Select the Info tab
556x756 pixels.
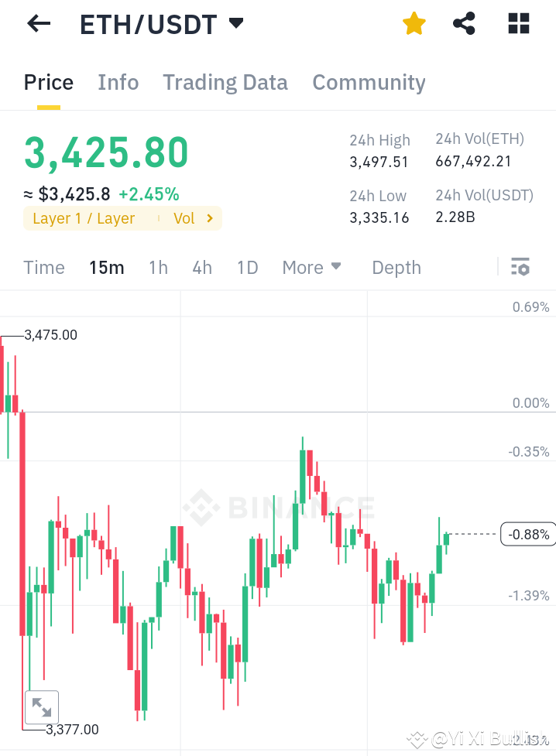[118, 83]
